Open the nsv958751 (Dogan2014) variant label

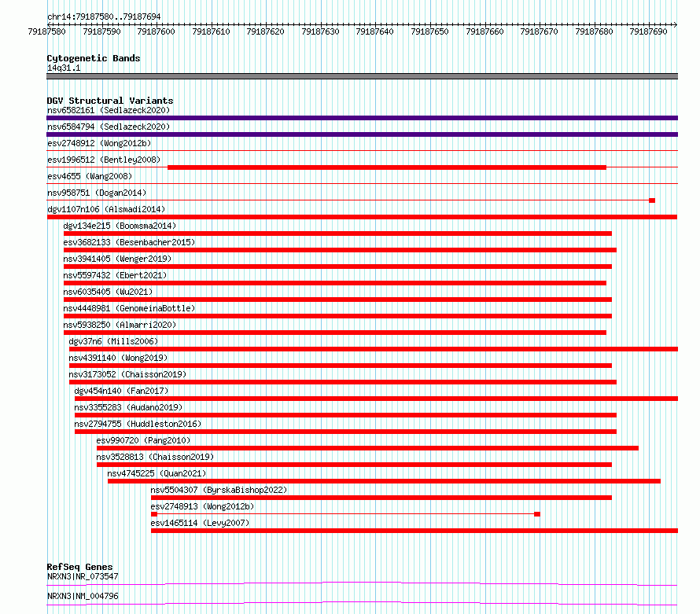click(x=97, y=193)
